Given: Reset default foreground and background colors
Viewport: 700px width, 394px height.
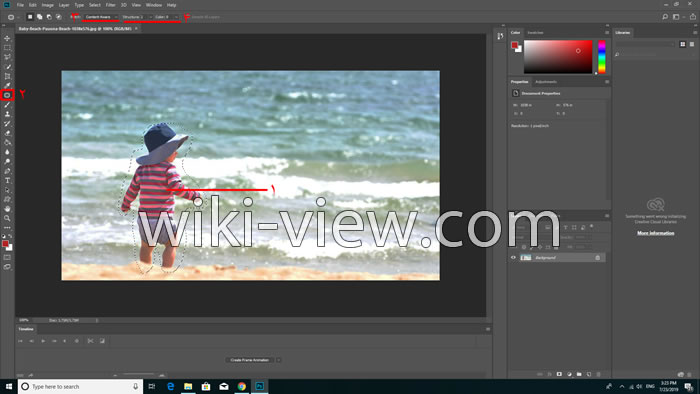Looking at the screenshot, I should (x=4, y=236).
